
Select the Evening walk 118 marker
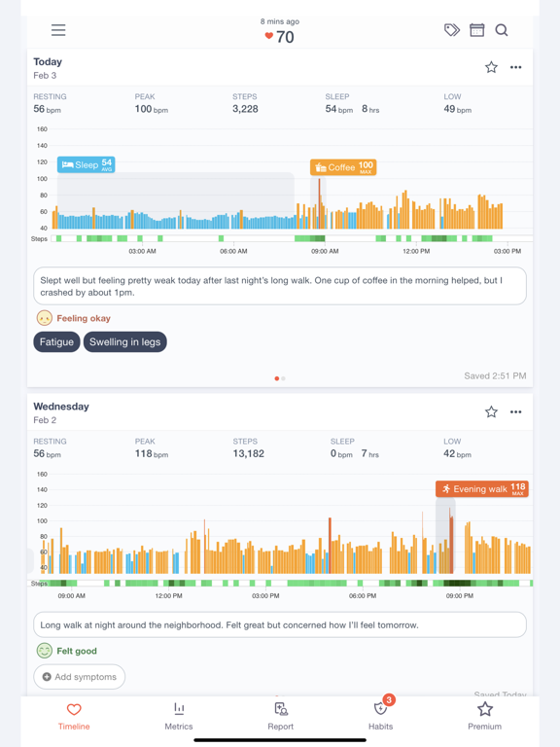click(482, 489)
